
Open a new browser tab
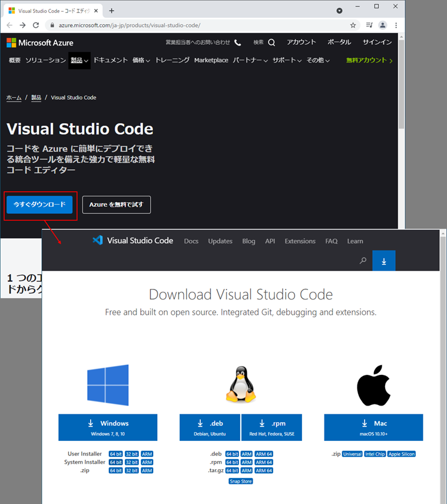[x=111, y=11]
